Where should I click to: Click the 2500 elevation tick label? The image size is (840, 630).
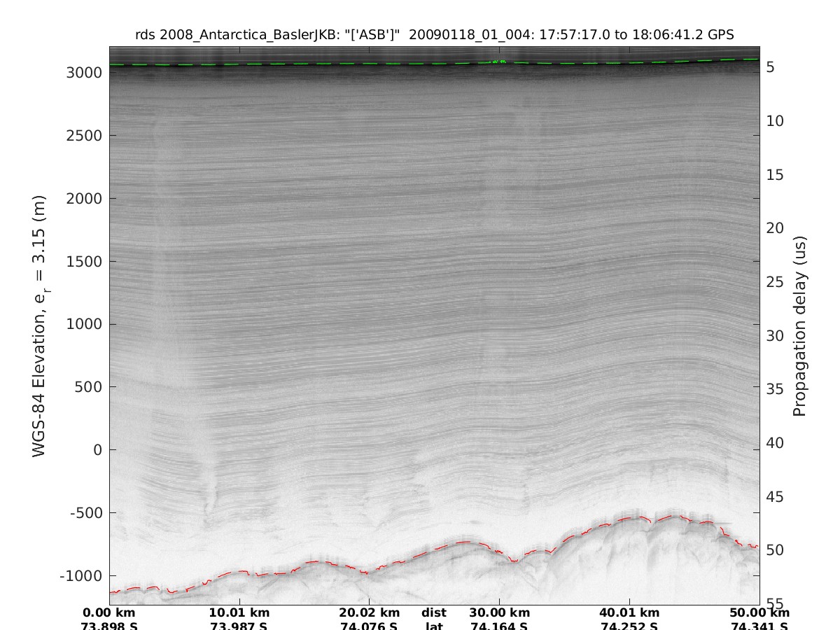pos(85,136)
